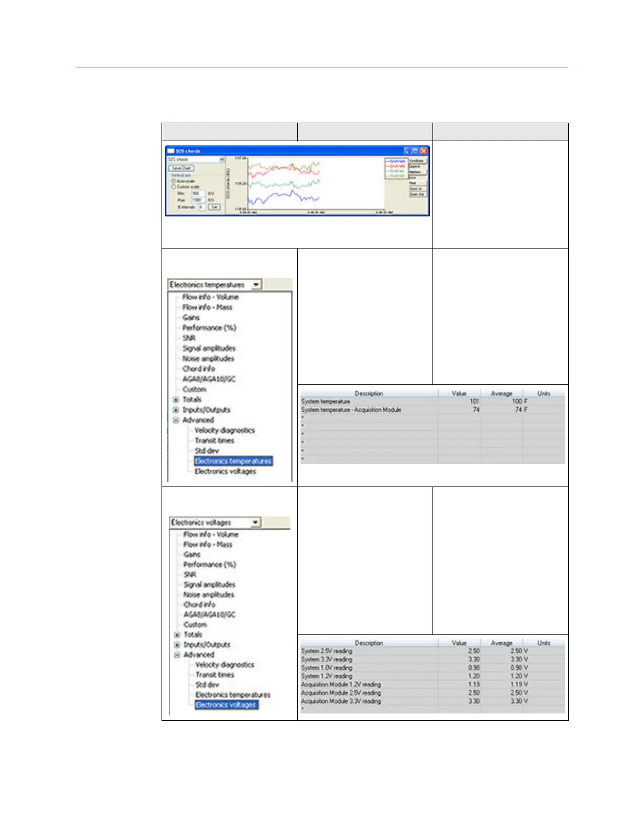The height and width of the screenshot is (834, 644).
Task: Click the Zoom In chart button
Action: point(417,188)
